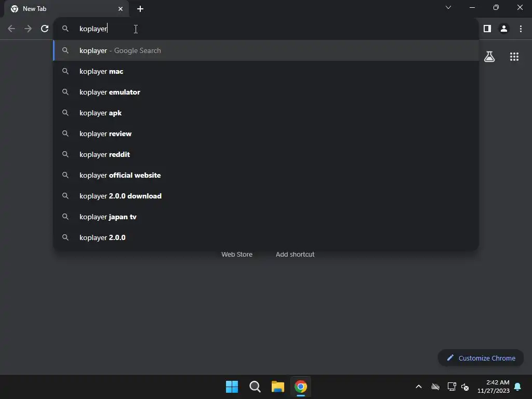Open the profile avatar icon

tap(504, 29)
